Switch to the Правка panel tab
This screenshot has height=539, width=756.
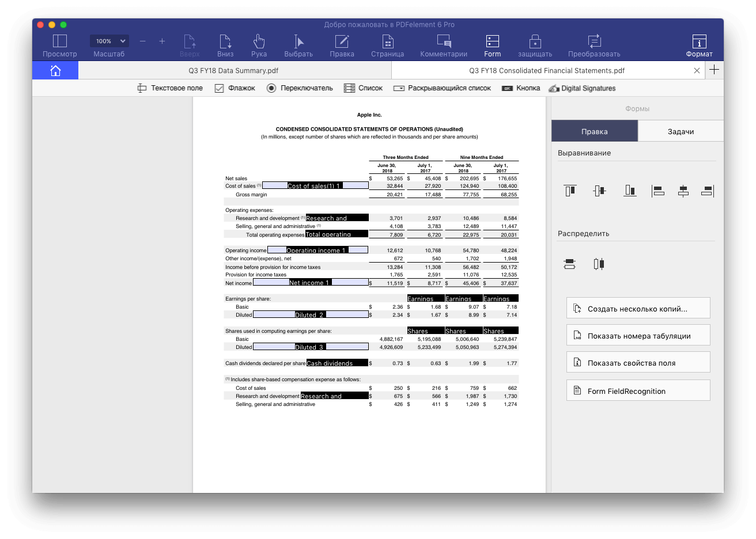click(595, 131)
